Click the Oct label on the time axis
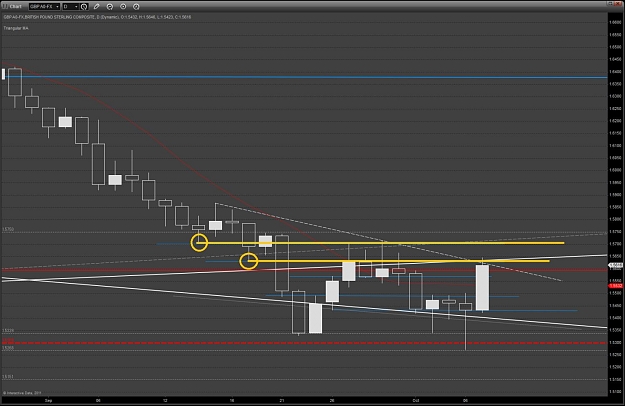625x406 pixels. [x=416, y=400]
